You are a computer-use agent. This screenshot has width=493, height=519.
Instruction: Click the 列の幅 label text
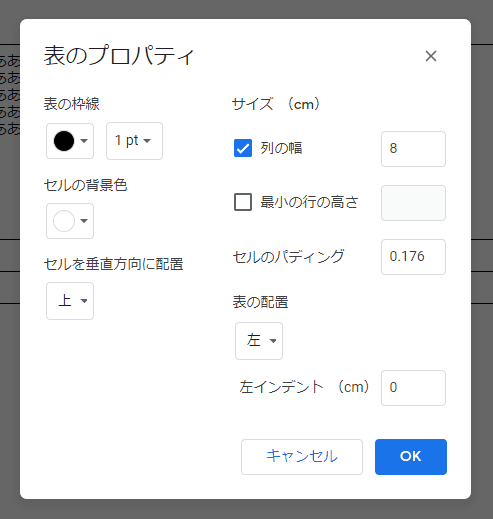pyautogui.click(x=281, y=148)
